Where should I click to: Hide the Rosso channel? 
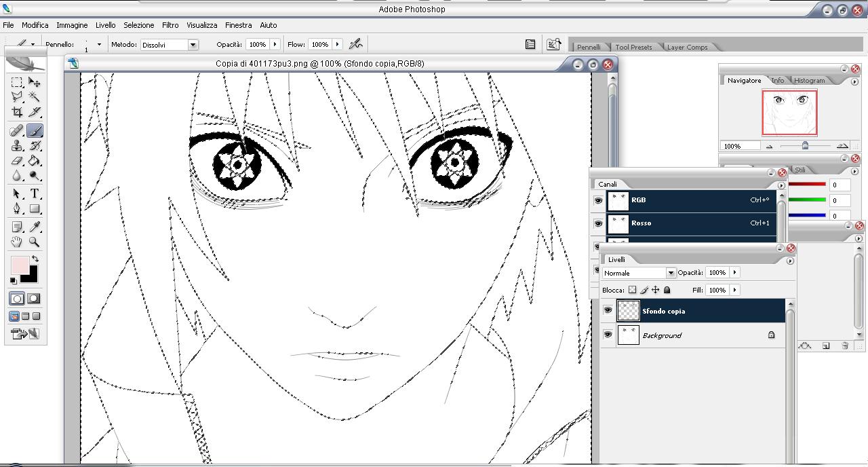(x=598, y=223)
